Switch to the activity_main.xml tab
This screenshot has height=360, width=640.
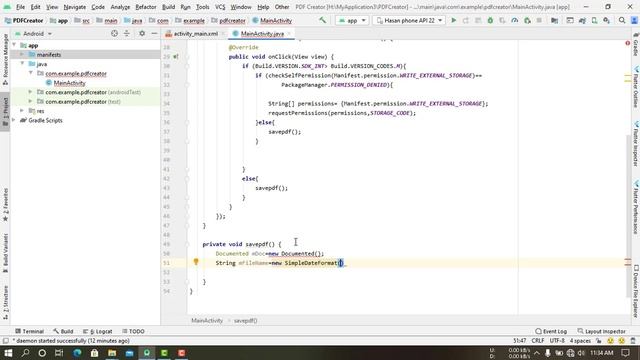[x=195, y=34]
